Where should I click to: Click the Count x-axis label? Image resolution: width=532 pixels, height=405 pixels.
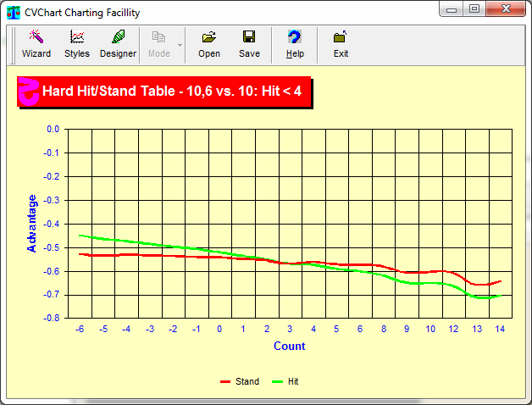pos(289,347)
